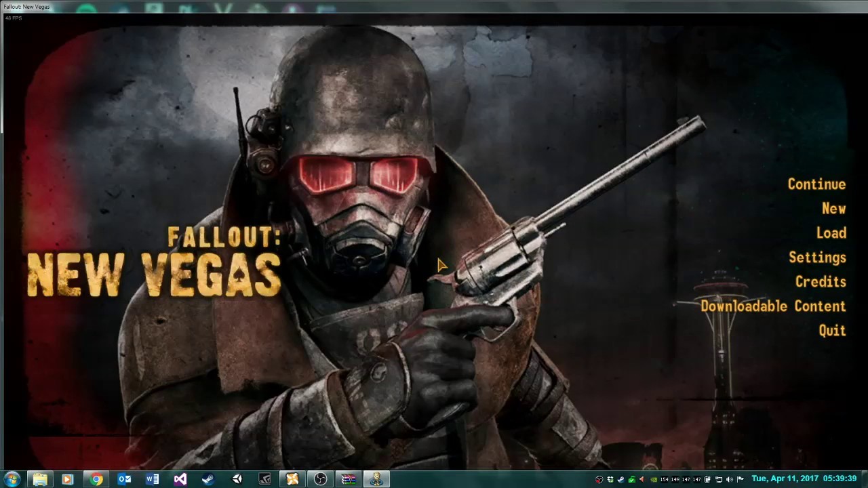Screen dimensions: 868x488
Task: Open the Settings menu entry
Action: (817, 258)
